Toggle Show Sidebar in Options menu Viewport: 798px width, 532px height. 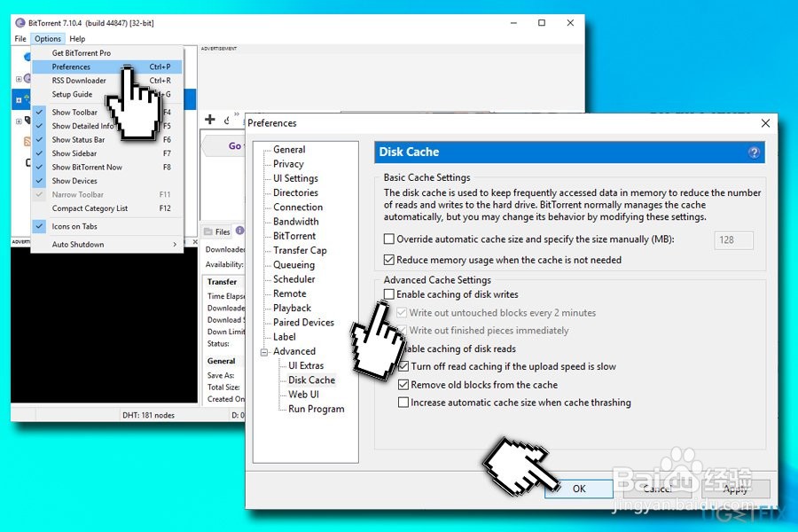coord(107,153)
